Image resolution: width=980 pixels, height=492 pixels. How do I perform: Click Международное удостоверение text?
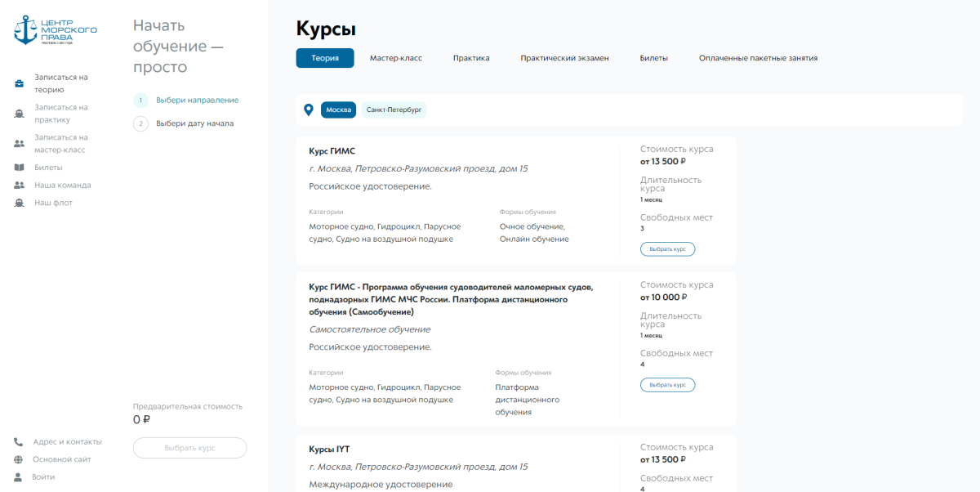[x=381, y=485]
